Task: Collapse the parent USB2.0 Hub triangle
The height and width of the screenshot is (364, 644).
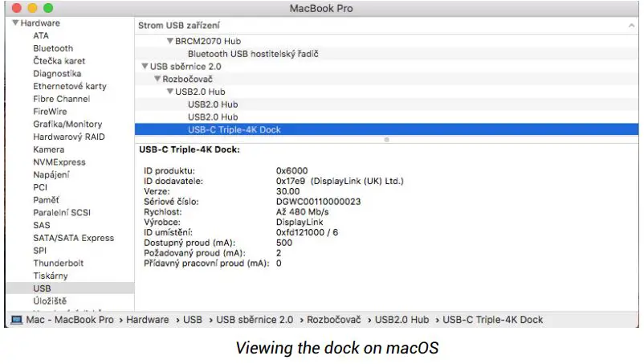Action: click(x=170, y=92)
